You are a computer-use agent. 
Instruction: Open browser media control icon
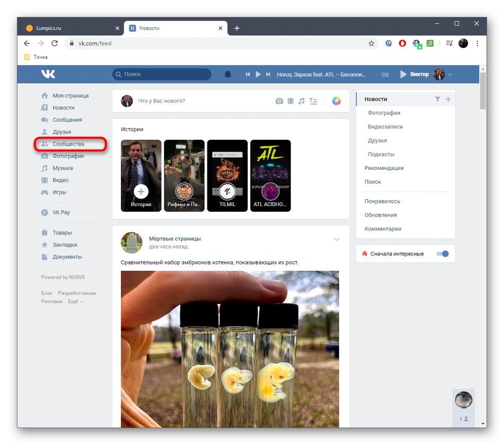coord(449,43)
